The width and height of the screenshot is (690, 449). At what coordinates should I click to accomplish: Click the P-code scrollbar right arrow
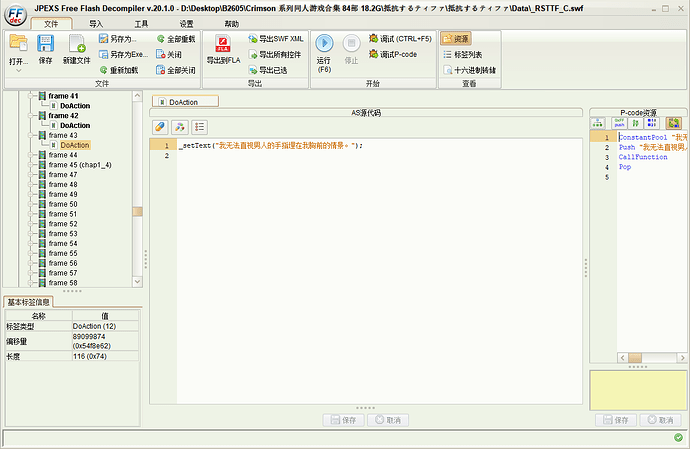(682, 357)
